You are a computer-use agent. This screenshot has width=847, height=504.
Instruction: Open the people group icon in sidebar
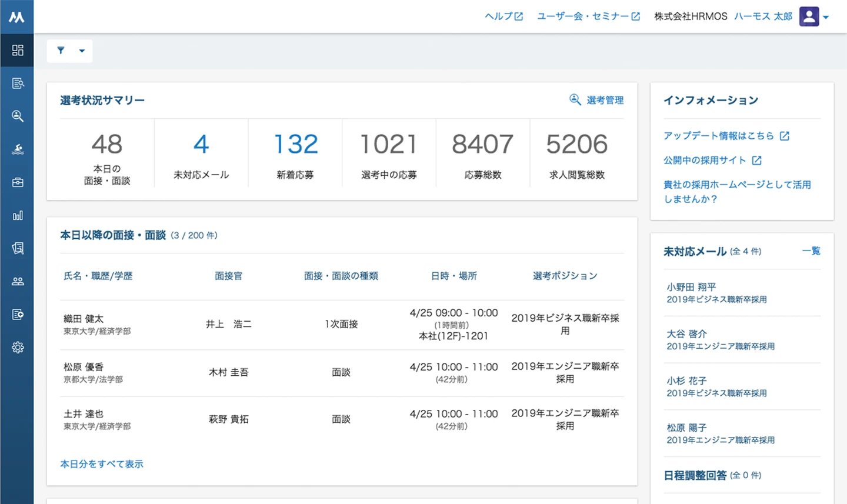(x=18, y=281)
